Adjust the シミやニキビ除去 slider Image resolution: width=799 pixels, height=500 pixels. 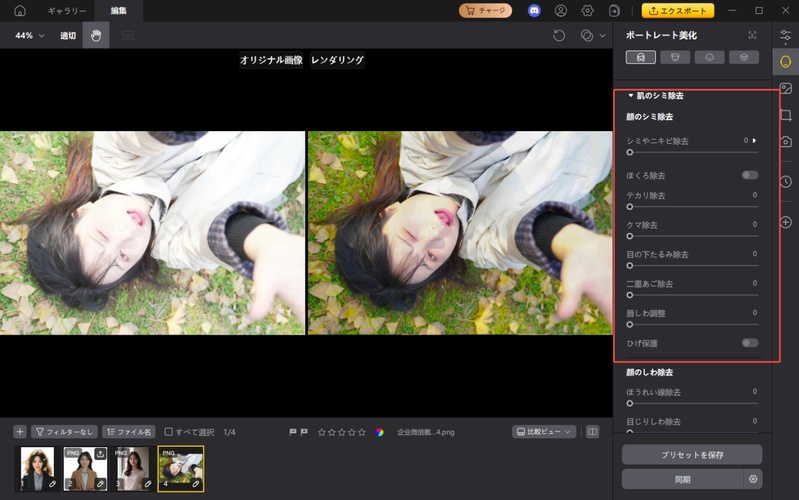[x=694, y=152]
